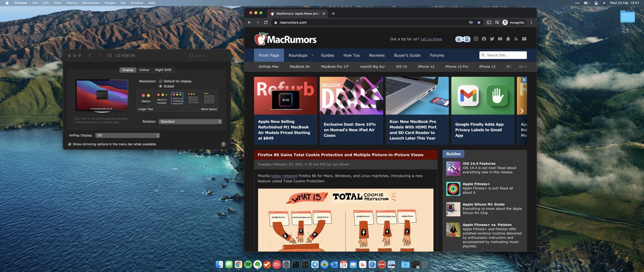Image resolution: width=644 pixels, height=272 pixels.
Task: Click the bookmark star in Chrome address bar
Action: [479, 23]
